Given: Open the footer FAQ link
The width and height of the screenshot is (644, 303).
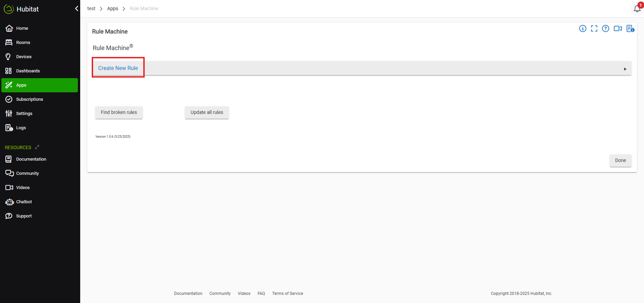Looking at the screenshot, I should click(261, 294).
